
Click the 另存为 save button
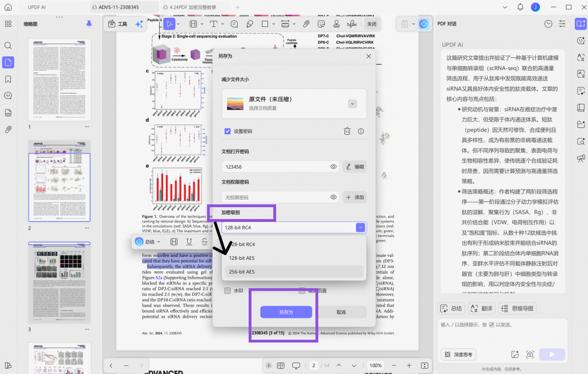click(286, 312)
